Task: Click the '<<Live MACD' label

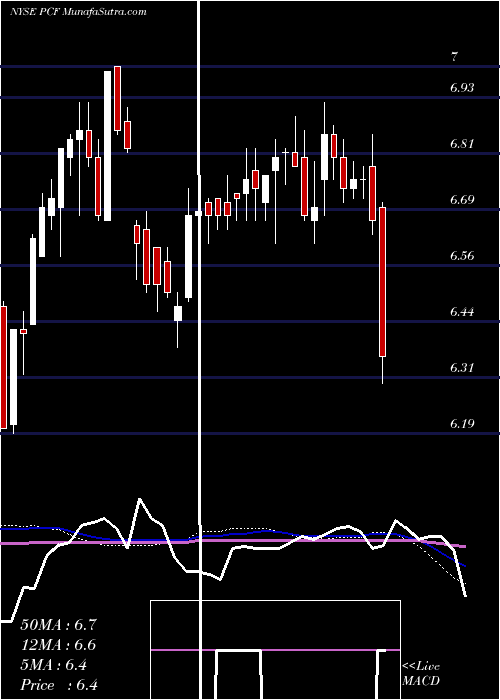Action: (x=421, y=673)
